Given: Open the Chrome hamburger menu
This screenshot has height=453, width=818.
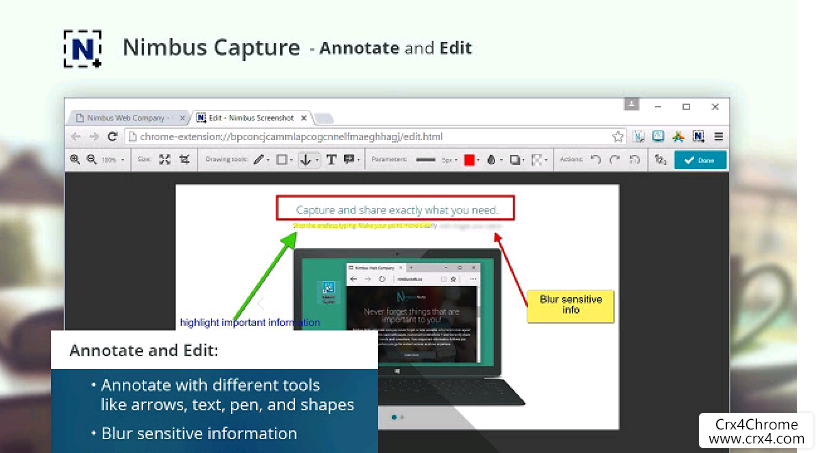Looking at the screenshot, I should coord(719,137).
